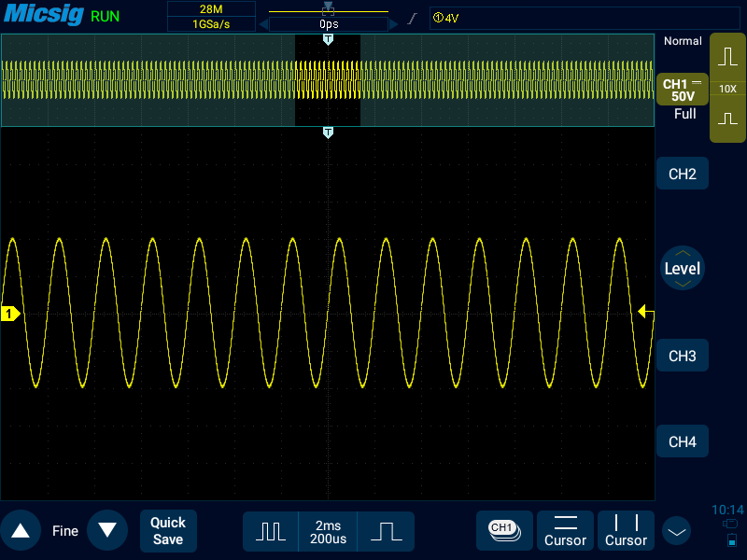Open the CH1 channel selector at bottom
Screen dimensions: 747x560
(x=504, y=530)
